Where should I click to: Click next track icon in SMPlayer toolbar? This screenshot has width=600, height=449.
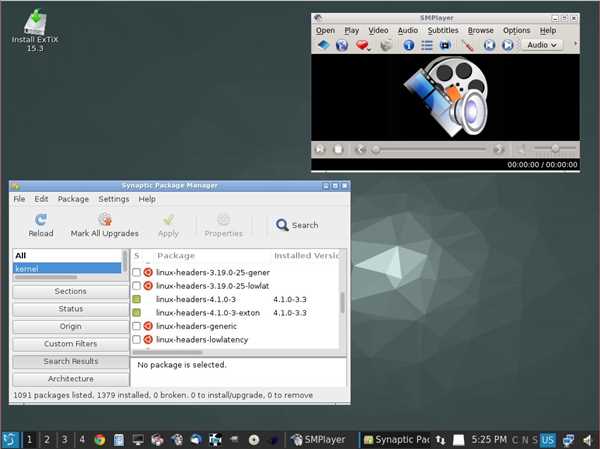[507, 45]
